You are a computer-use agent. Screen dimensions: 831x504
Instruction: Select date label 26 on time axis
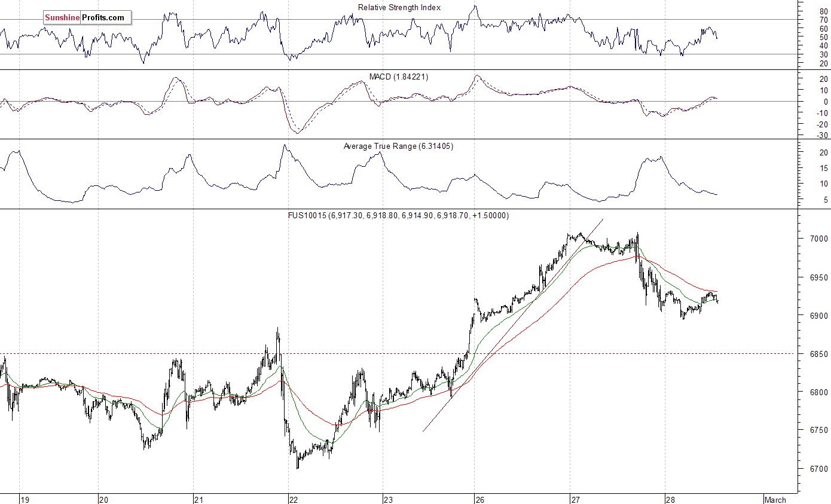pos(480,500)
